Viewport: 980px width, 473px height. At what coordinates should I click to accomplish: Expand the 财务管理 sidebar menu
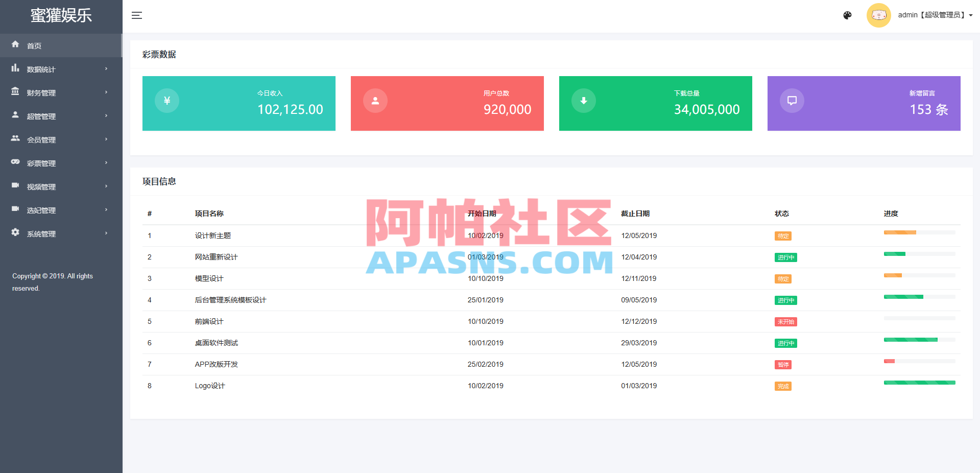[41, 92]
